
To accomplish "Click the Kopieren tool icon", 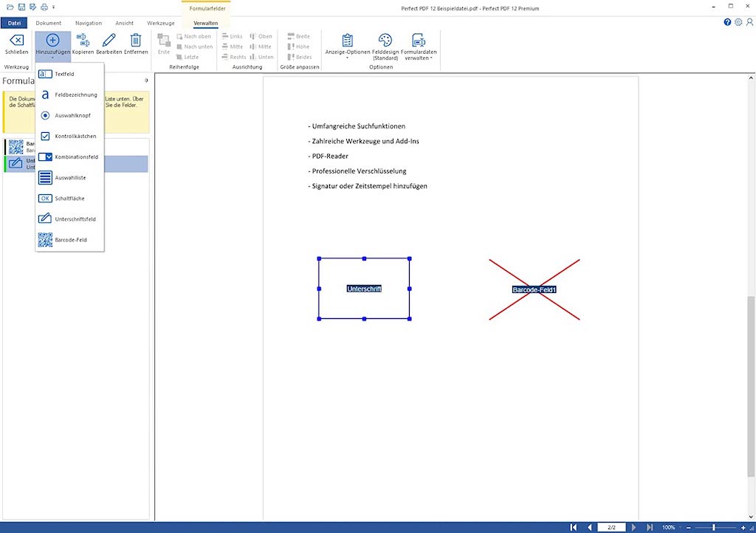I will coord(82,41).
